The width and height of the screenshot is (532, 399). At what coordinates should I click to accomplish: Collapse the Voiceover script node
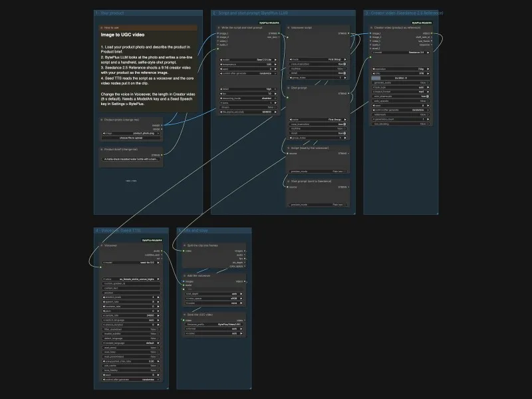[x=289, y=28]
